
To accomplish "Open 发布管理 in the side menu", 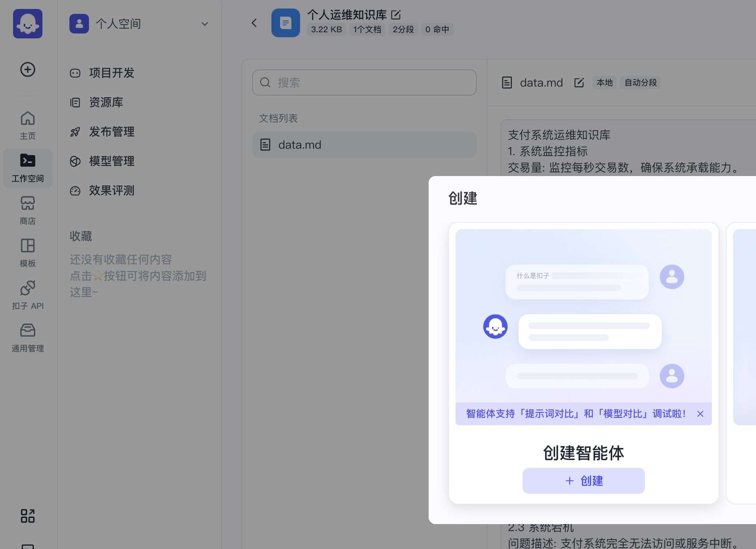I will click(x=111, y=132).
